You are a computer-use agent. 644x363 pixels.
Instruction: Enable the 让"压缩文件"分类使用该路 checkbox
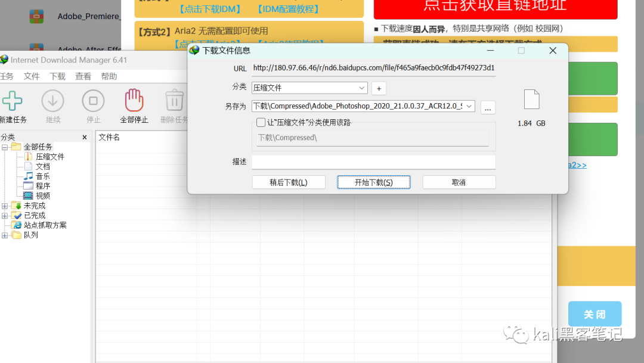[x=261, y=122]
